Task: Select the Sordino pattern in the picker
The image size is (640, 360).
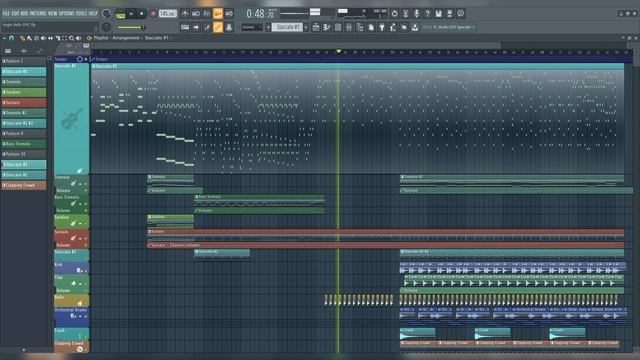Action: pyautogui.click(x=24, y=92)
